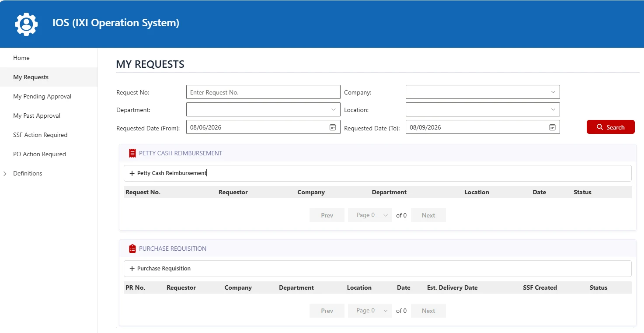Click Prev in Petty Cash pagination

[x=327, y=215]
